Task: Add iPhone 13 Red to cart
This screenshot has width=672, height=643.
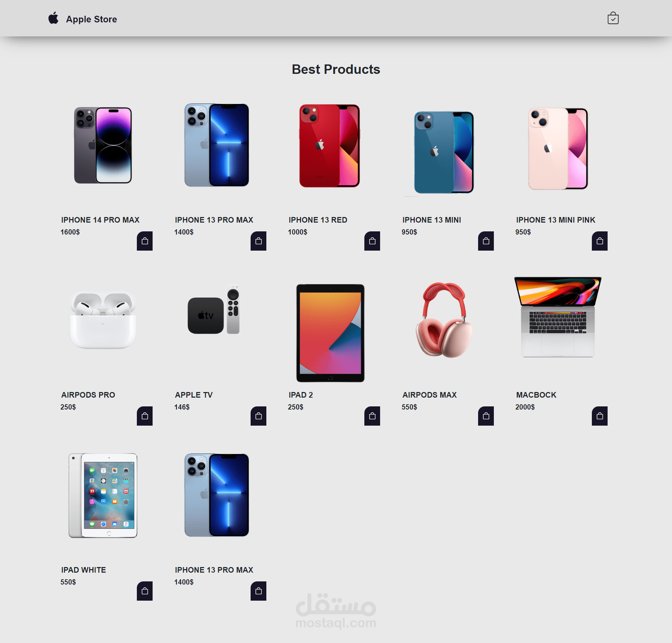Action: point(372,241)
